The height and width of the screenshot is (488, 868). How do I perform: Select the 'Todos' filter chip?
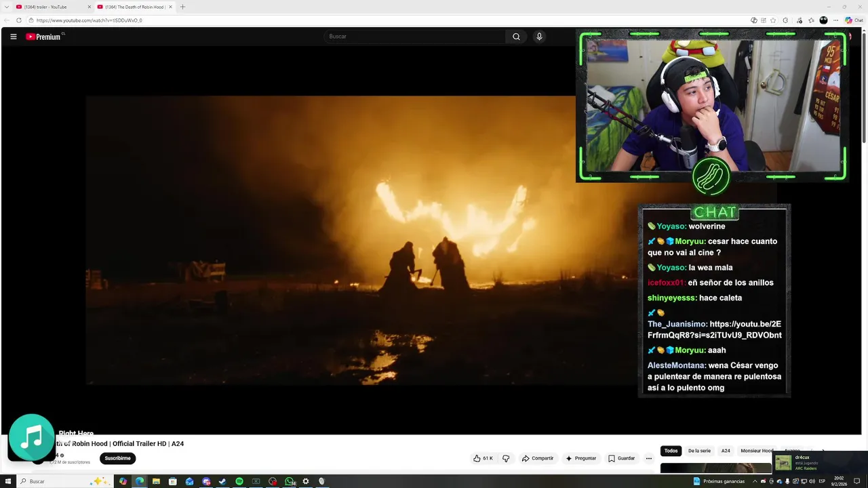(671, 451)
